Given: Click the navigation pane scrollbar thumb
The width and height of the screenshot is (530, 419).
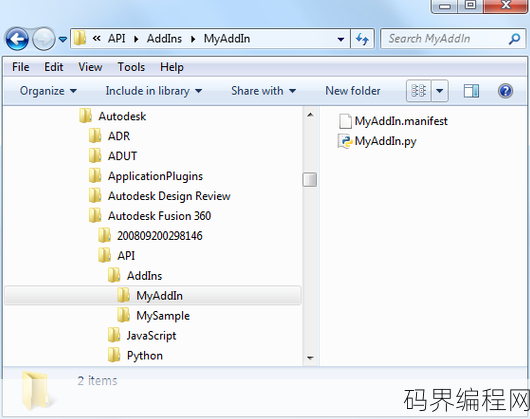Looking at the screenshot, I should click(x=310, y=179).
